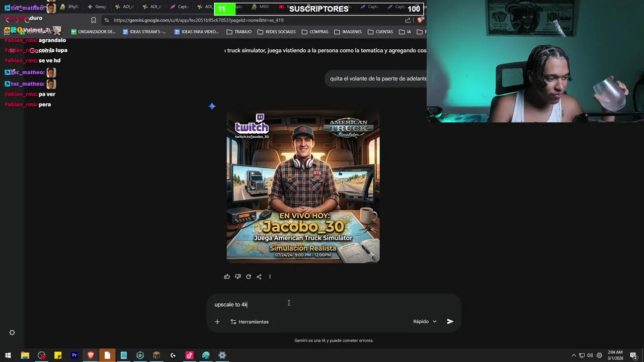Viewport: 644px width, 362px height.
Task: Open OBS recording app in taskbar
Action: coord(41,355)
